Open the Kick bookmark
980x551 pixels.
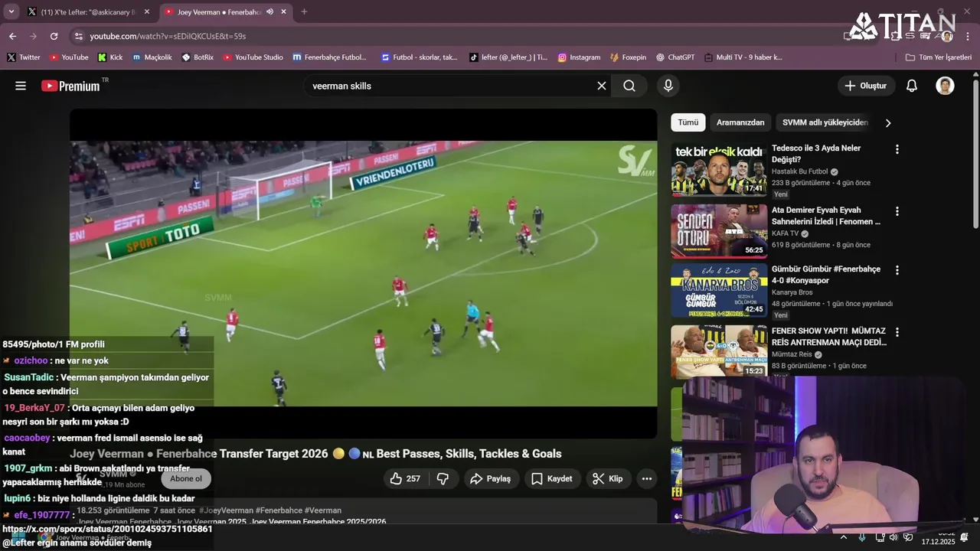click(110, 57)
